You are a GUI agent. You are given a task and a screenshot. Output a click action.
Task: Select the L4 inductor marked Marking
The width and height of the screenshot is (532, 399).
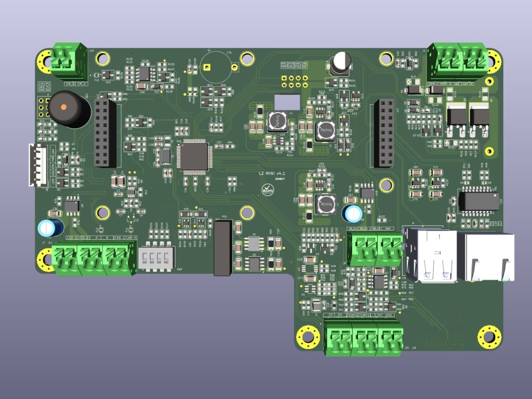click(278, 121)
